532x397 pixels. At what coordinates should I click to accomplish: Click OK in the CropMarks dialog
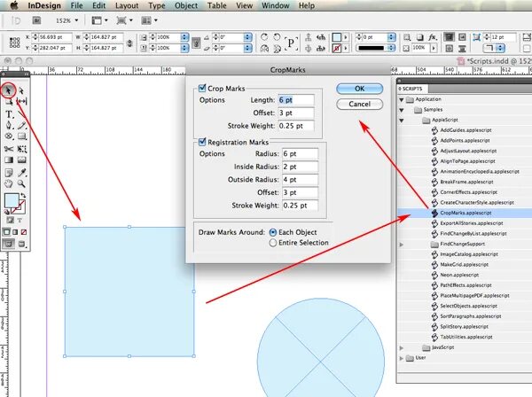click(360, 89)
